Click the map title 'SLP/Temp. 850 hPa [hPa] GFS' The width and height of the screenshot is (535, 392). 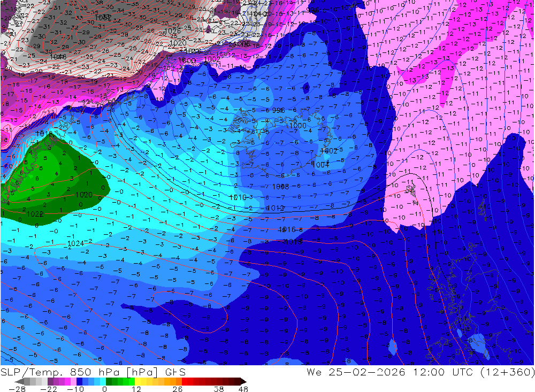(x=93, y=372)
